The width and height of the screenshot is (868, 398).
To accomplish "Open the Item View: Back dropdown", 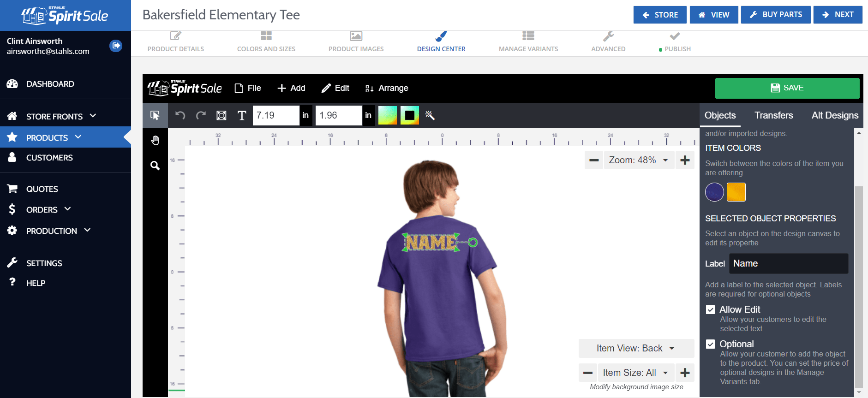I will (636, 348).
